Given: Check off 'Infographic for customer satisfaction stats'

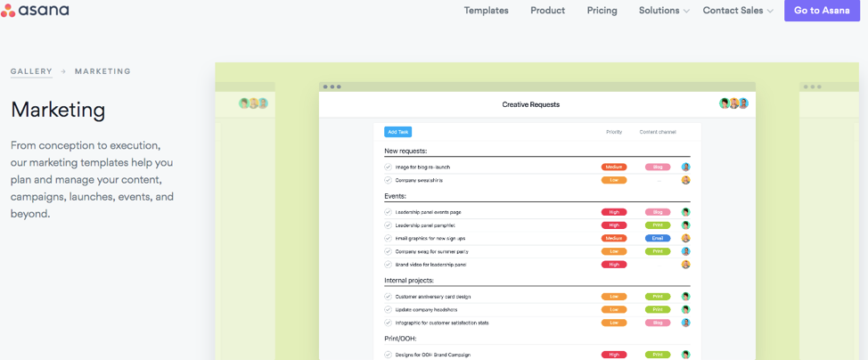Looking at the screenshot, I should pyautogui.click(x=388, y=323).
